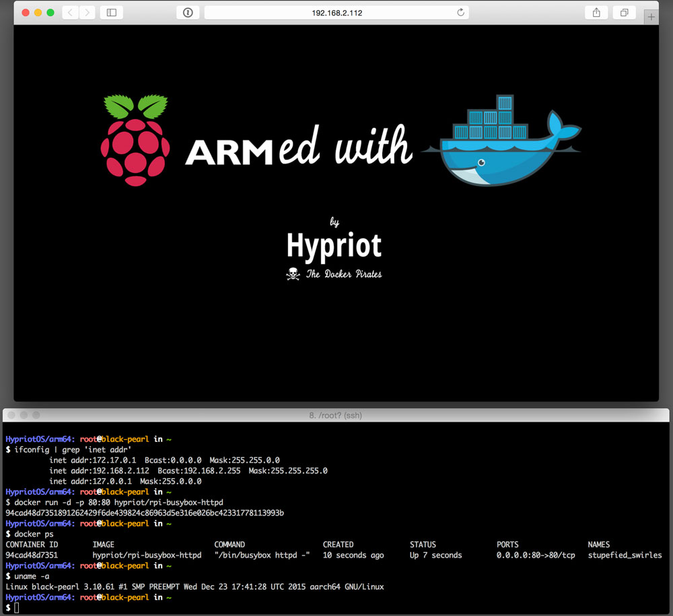The width and height of the screenshot is (673, 616).
Task: Minimize Safari with the yellow button
Action: click(38, 12)
